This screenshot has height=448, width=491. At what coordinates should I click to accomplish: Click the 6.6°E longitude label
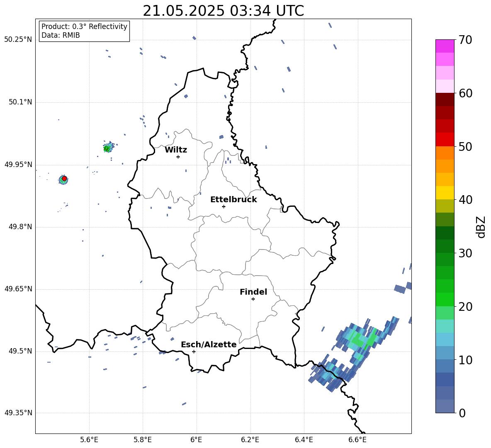pos(357,440)
